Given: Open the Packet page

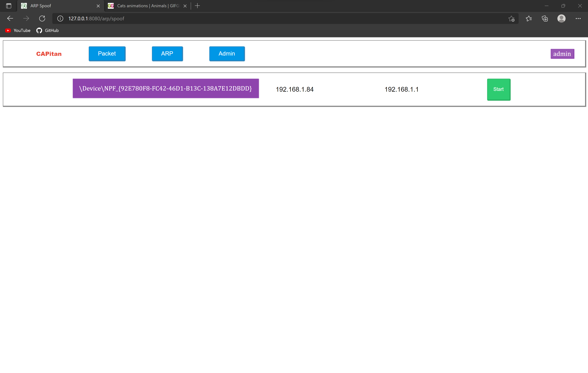Looking at the screenshot, I should [107, 54].
